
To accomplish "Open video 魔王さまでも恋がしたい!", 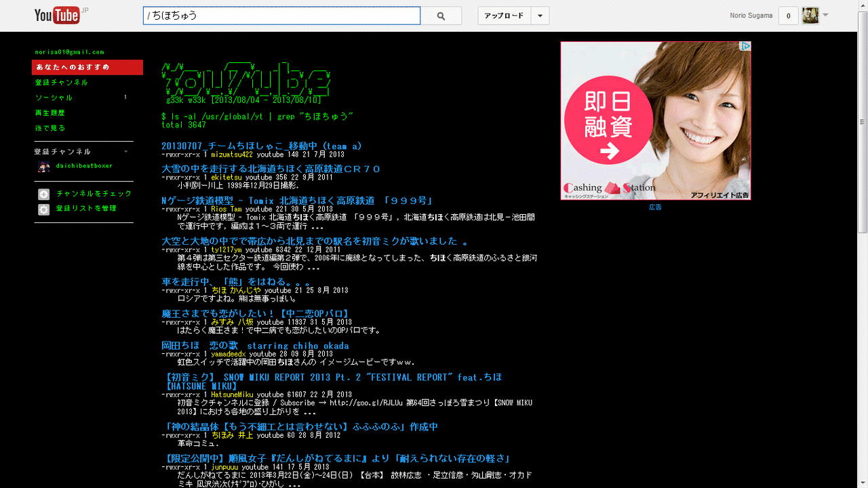I will [255, 314].
